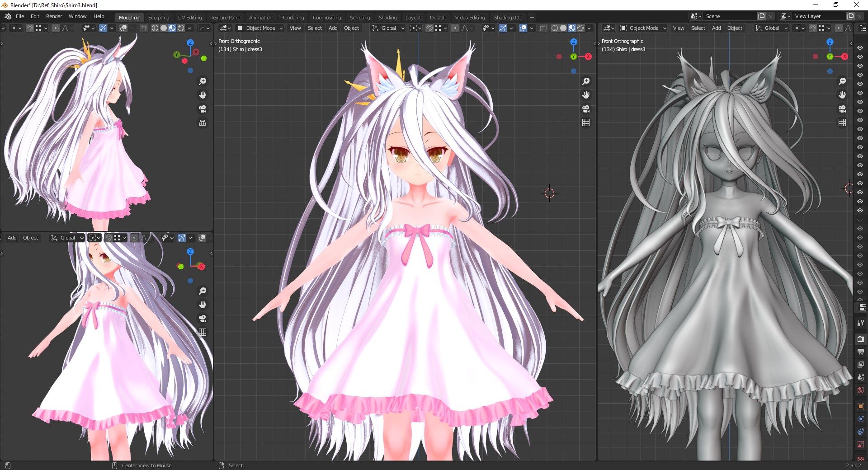Toggle snapping magnet in right viewport header
The image size is (868, 470).
tap(812, 28)
